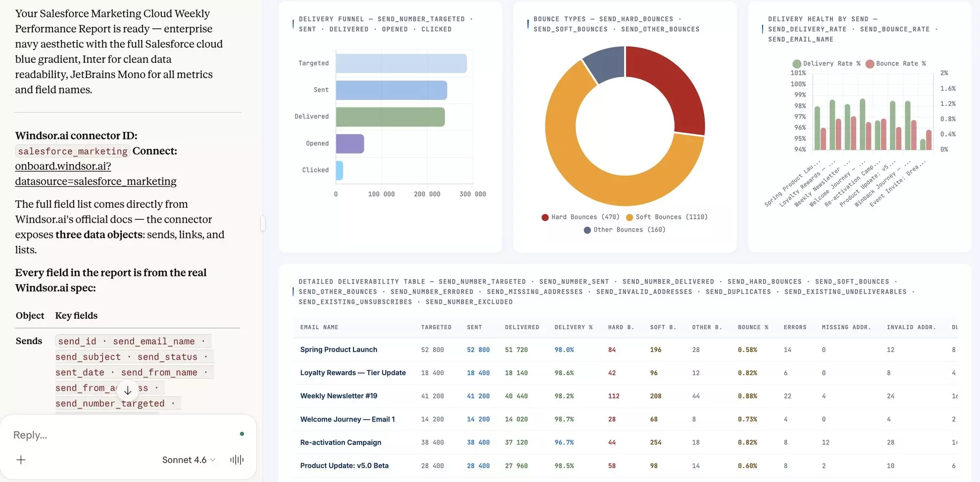Click the DELIVERY HEALTH BY SEND card title
Viewport: 980px width, 482px height.
pyautogui.click(x=852, y=29)
